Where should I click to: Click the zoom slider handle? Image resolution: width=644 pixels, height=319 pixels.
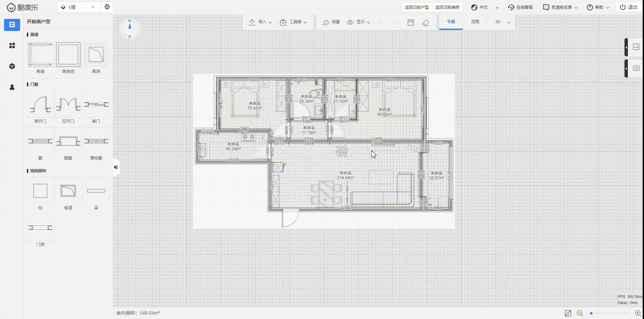[x=591, y=313]
